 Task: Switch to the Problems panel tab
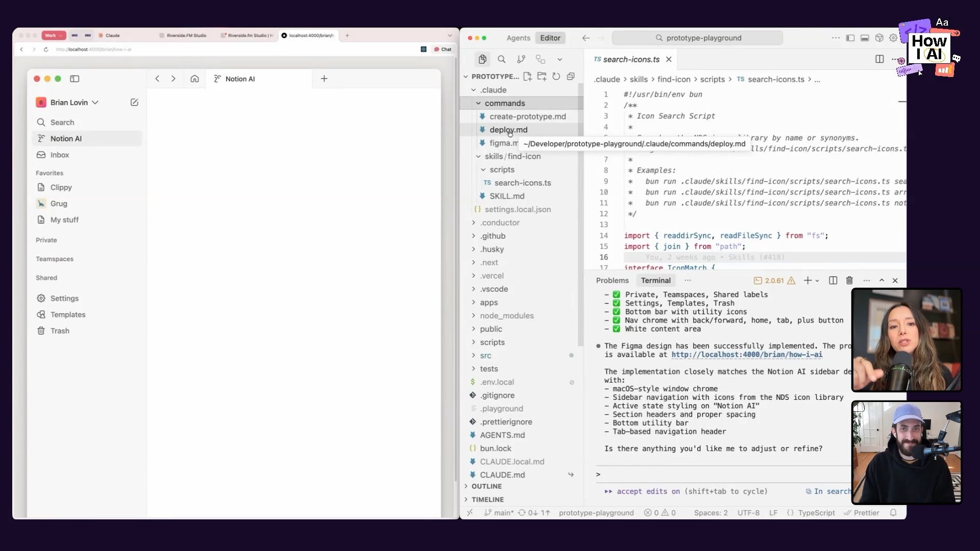(612, 281)
